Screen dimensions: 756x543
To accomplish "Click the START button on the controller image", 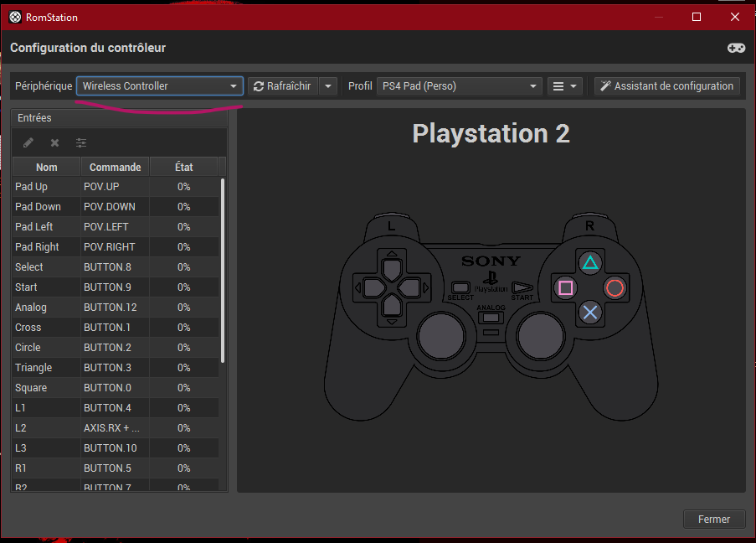I will [522, 287].
